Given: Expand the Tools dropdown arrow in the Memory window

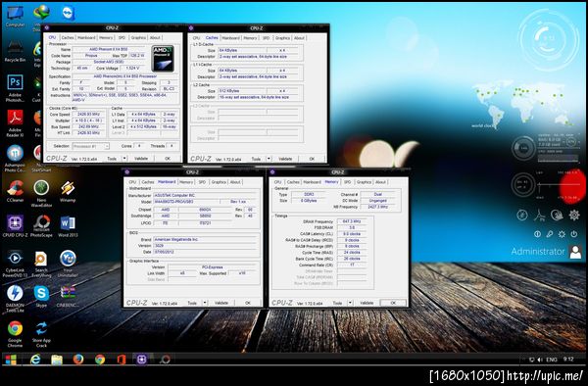Looking at the screenshot, I should tap(350, 303).
